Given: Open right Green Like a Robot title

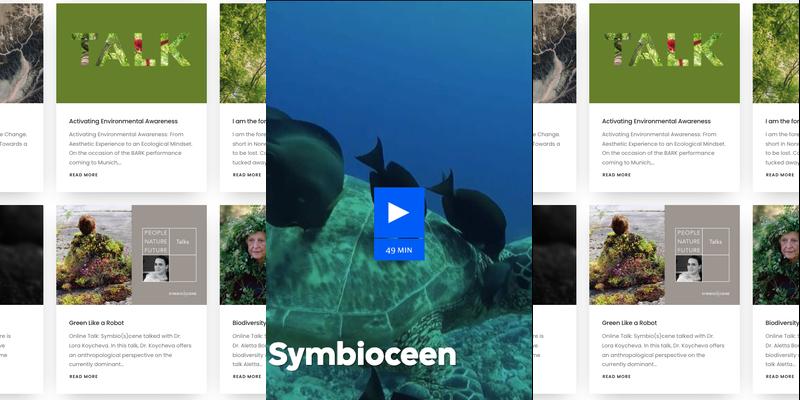Looking at the screenshot, I should 631,323.
